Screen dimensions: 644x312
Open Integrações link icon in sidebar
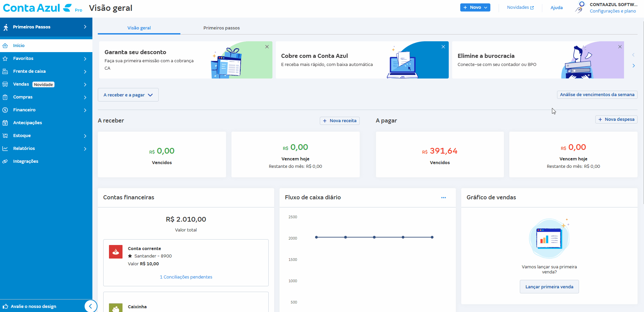tap(5, 161)
